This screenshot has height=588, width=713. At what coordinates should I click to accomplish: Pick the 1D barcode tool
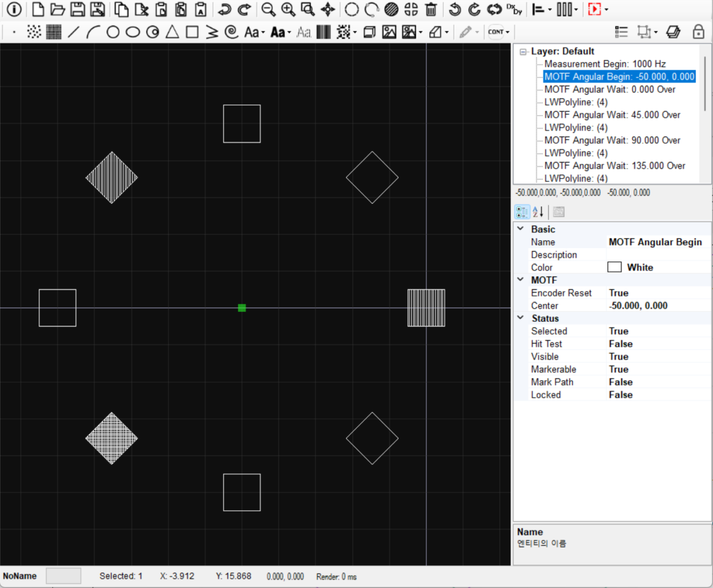(323, 32)
